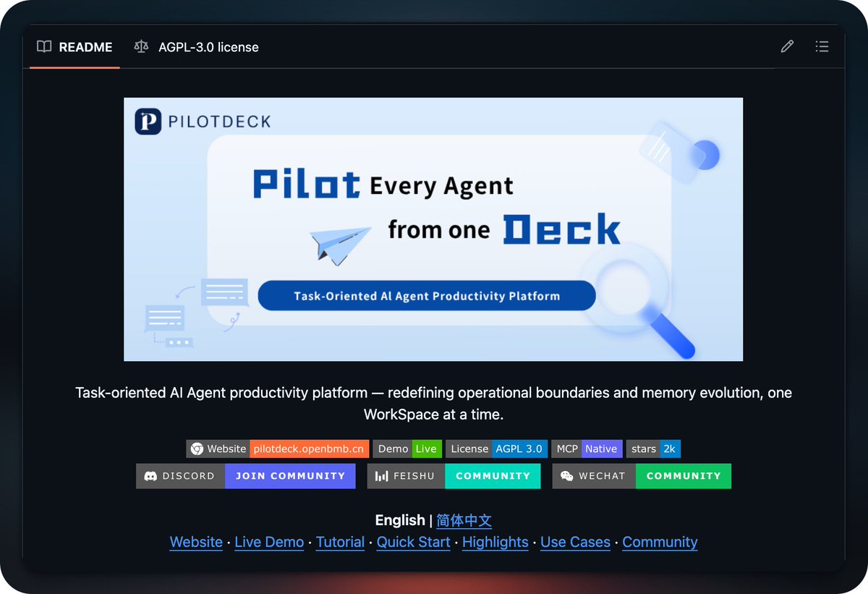868x594 pixels.
Task: Click the License AGPL 3.0 badge
Action: click(x=496, y=449)
